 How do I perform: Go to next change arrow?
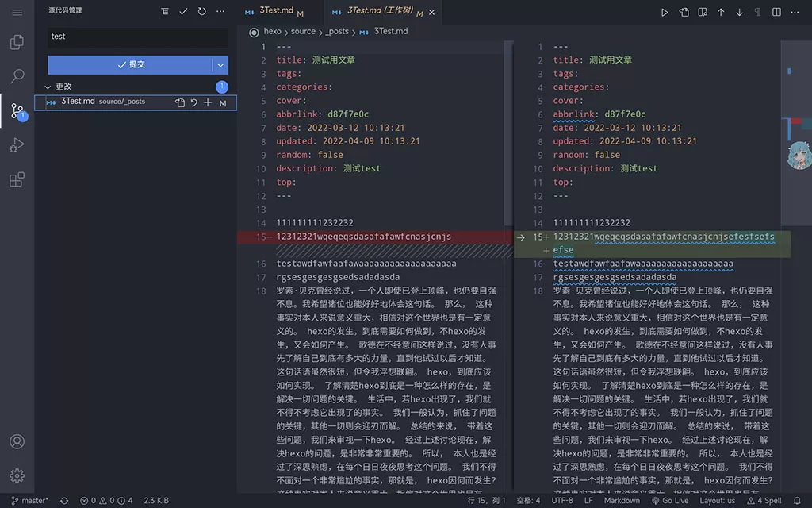(740, 12)
